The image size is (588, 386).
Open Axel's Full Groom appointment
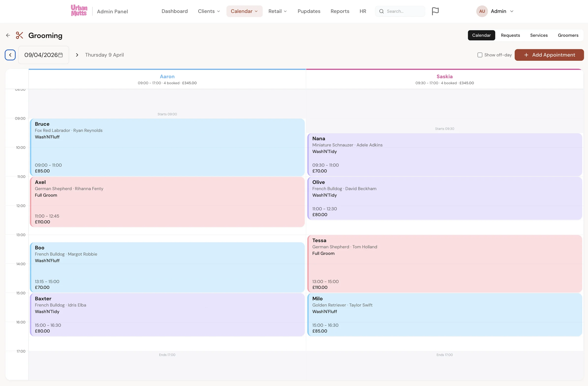[167, 202]
